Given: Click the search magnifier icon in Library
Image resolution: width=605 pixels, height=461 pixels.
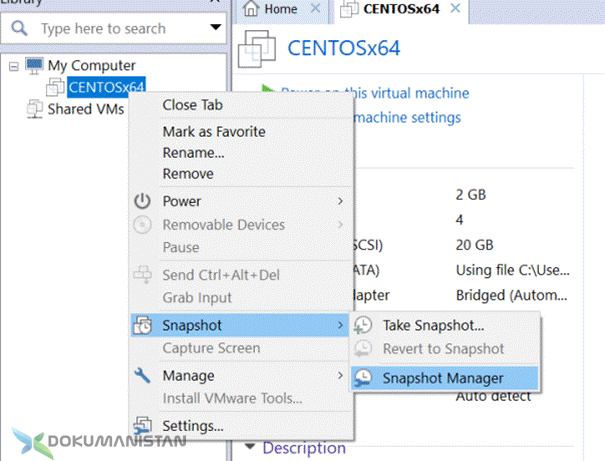Looking at the screenshot, I should click(x=19, y=28).
